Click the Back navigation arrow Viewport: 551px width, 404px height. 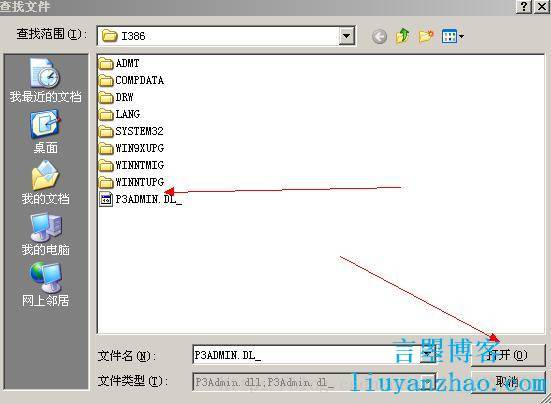click(379, 36)
